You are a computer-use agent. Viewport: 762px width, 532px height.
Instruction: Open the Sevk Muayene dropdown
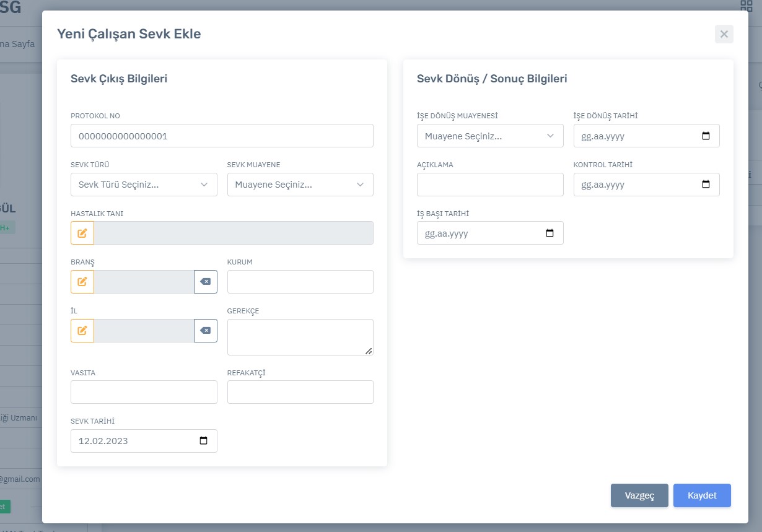pyautogui.click(x=300, y=185)
